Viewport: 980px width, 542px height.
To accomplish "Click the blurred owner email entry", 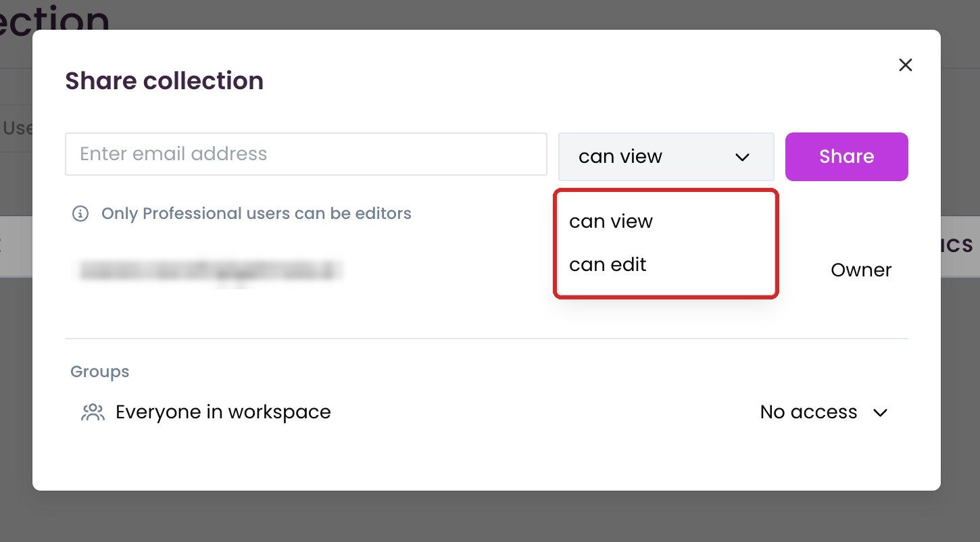I will 210,270.
